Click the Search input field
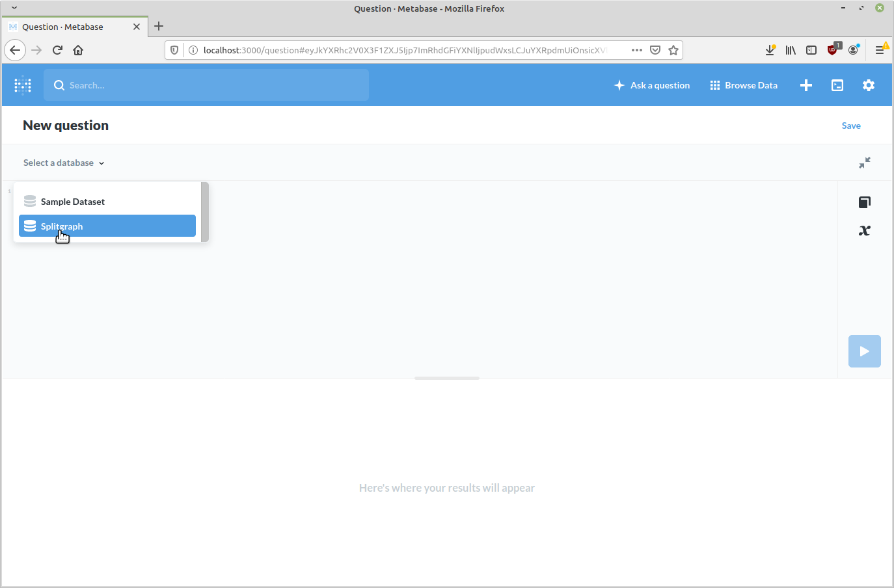The height and width of the screenshot is (588, 894). click(206, 85)
